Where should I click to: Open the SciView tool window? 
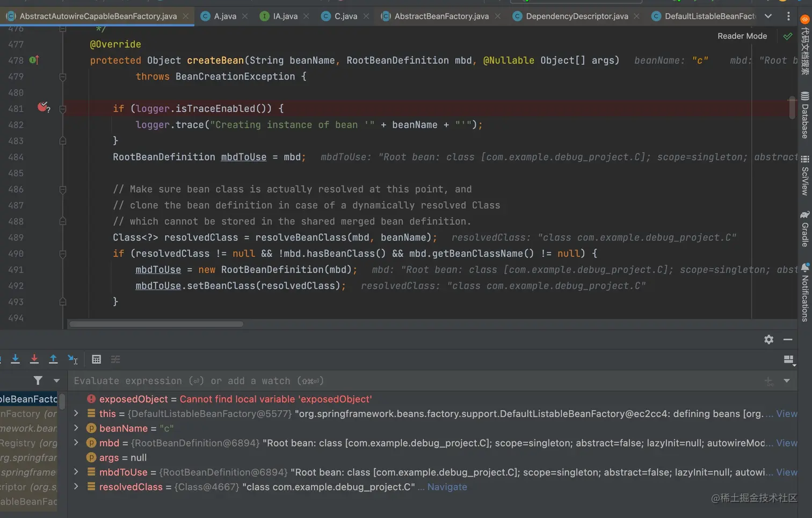coord(804,175)
